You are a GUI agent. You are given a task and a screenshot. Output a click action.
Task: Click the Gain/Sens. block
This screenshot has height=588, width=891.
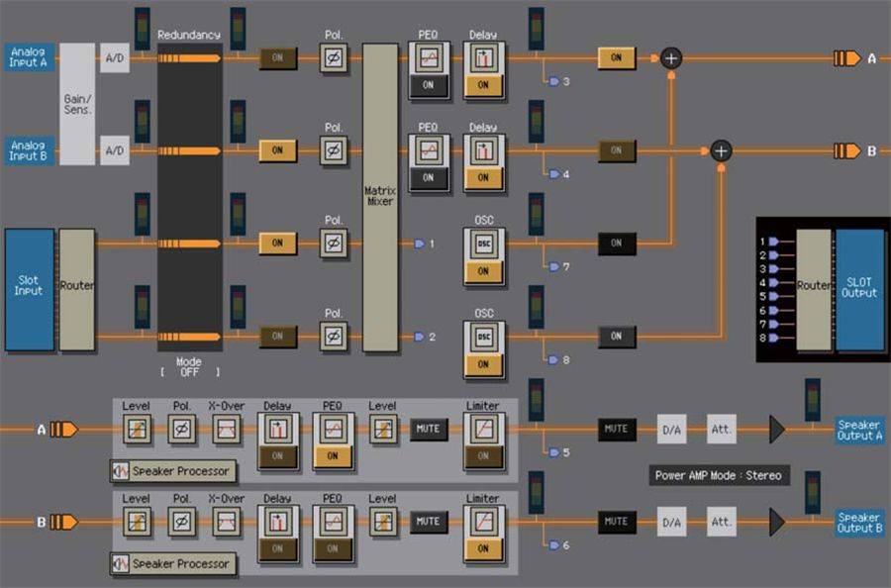[76, 104]
